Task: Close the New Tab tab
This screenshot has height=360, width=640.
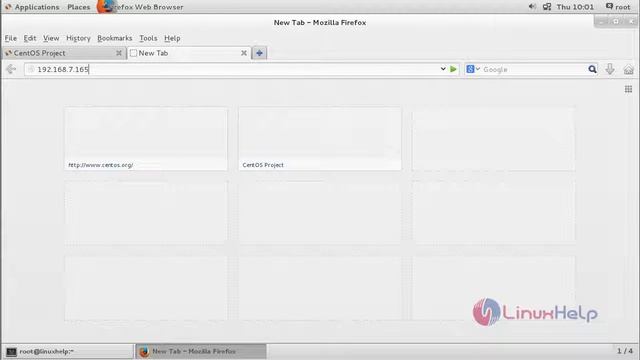Action: (244, 53)
